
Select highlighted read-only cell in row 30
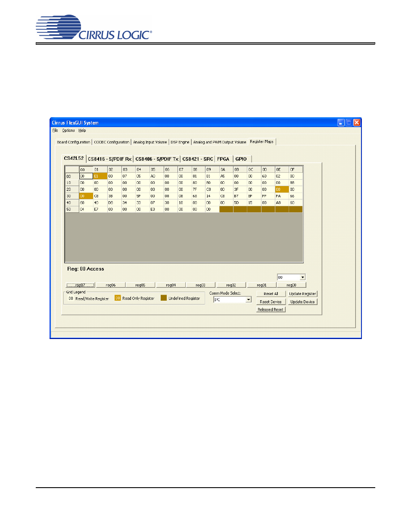tap(86, 196)
